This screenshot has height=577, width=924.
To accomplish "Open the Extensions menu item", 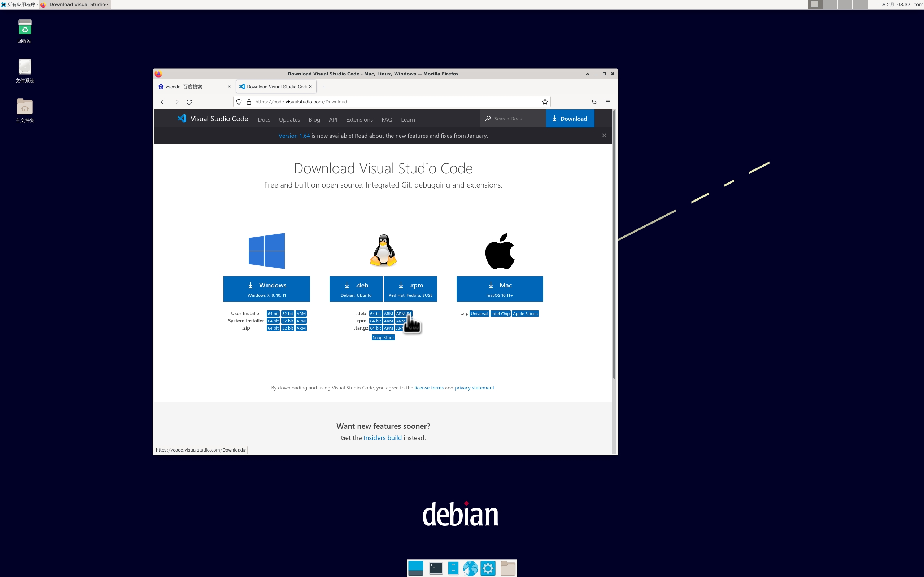I will click(359, 119).
